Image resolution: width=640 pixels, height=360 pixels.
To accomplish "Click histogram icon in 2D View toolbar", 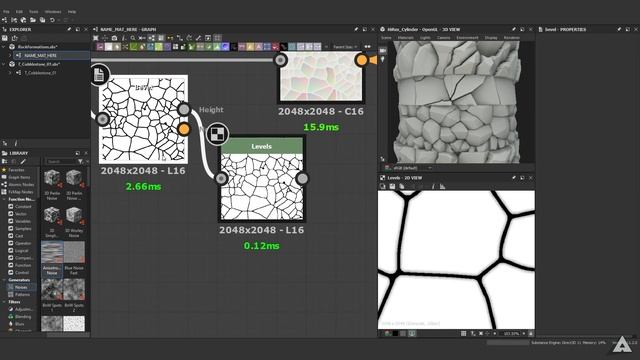I will tap(442, 187).
